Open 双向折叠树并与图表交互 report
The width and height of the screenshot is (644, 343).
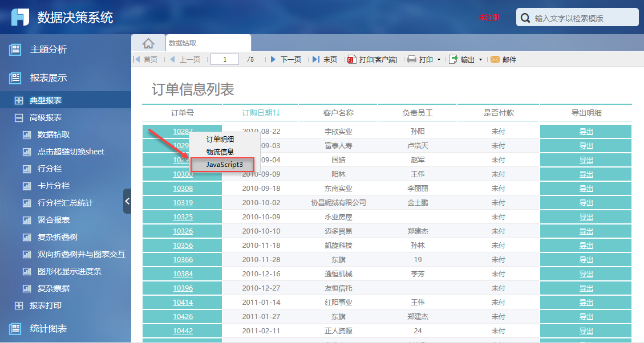click(x=82, y=254)
